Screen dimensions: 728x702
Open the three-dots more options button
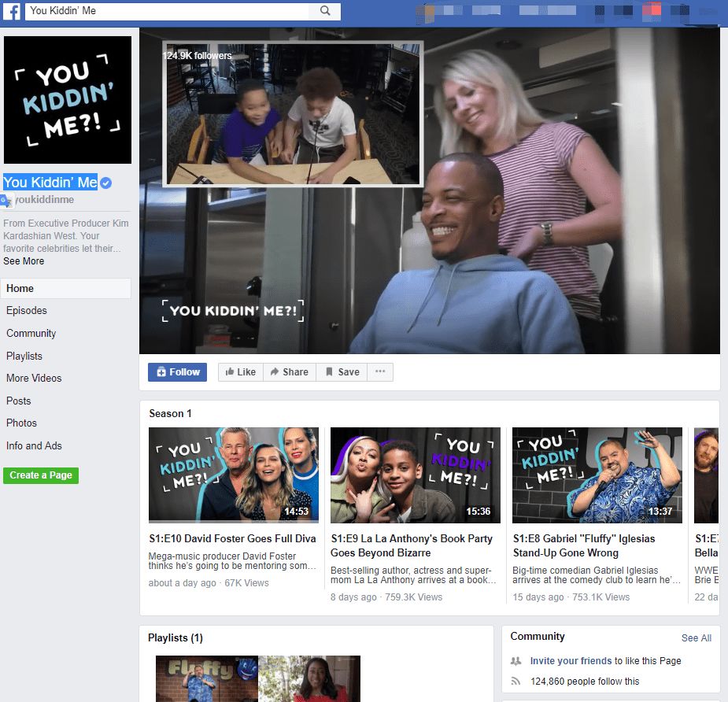coord(380,372)
